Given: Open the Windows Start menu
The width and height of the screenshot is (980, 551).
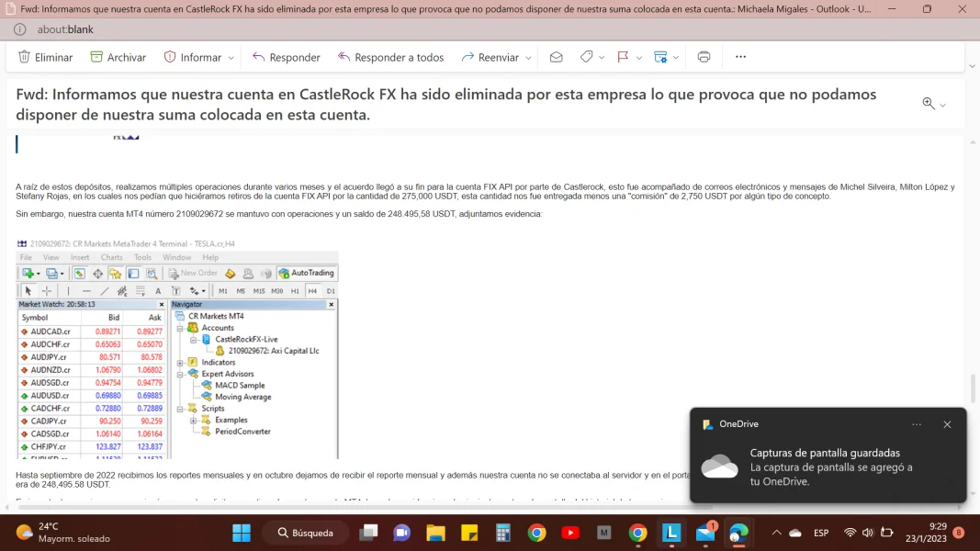Looking at the screenshot, I should 242,533.
